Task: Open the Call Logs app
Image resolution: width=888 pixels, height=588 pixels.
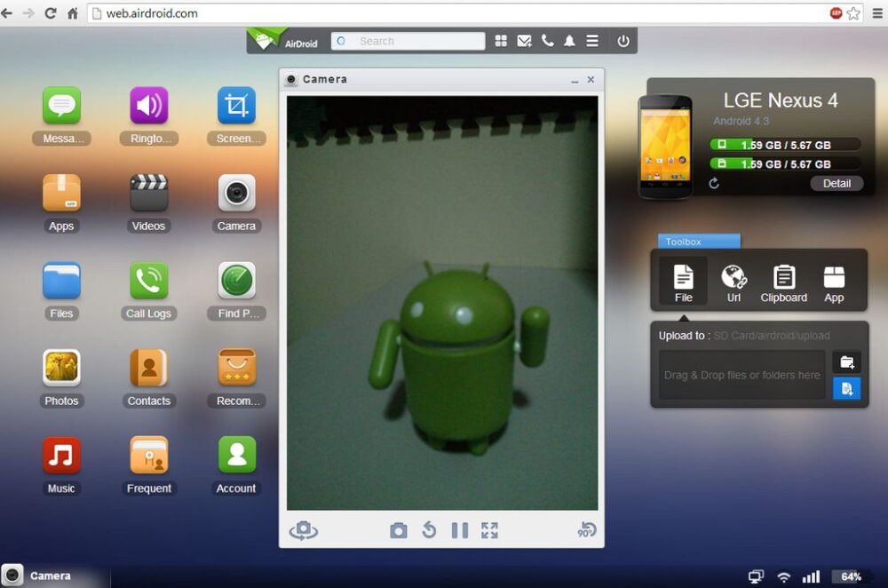Action: 148,282
